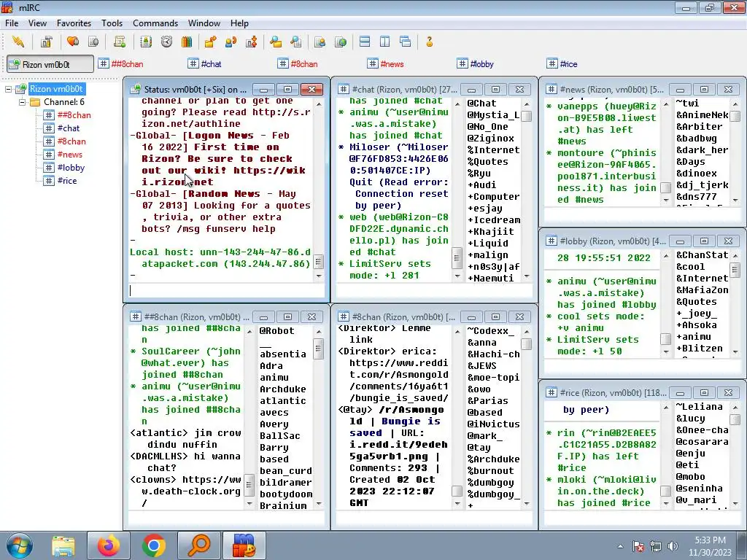Select #lobby in the treebar
The width and height of the screenshot is (747, 560).
71,167
